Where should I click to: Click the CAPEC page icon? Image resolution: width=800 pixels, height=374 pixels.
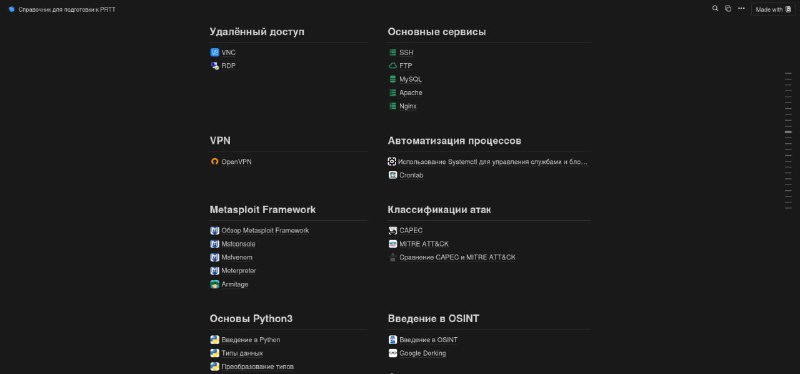tap(392, 231)
